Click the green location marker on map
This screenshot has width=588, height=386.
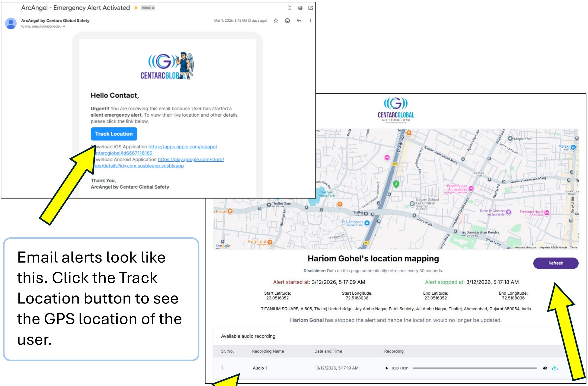396,184
